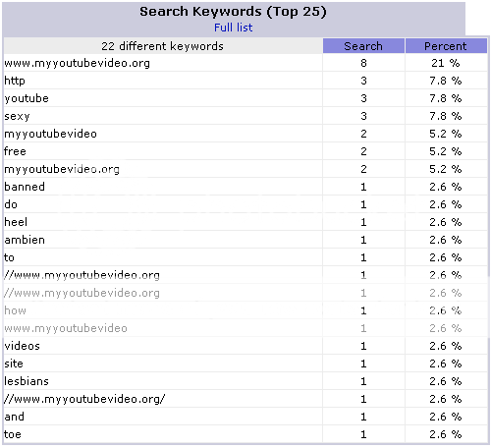The height and width of the screenshot is (448, 491).
Task: Select the 'site' keyword
Action: coord(14,364)
